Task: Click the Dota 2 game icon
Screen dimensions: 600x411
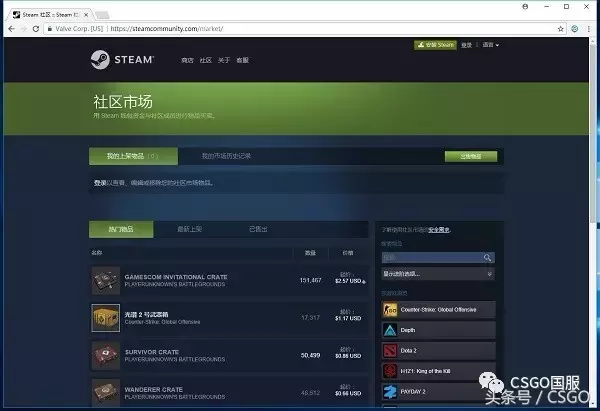Action: [x=390, y=351]
